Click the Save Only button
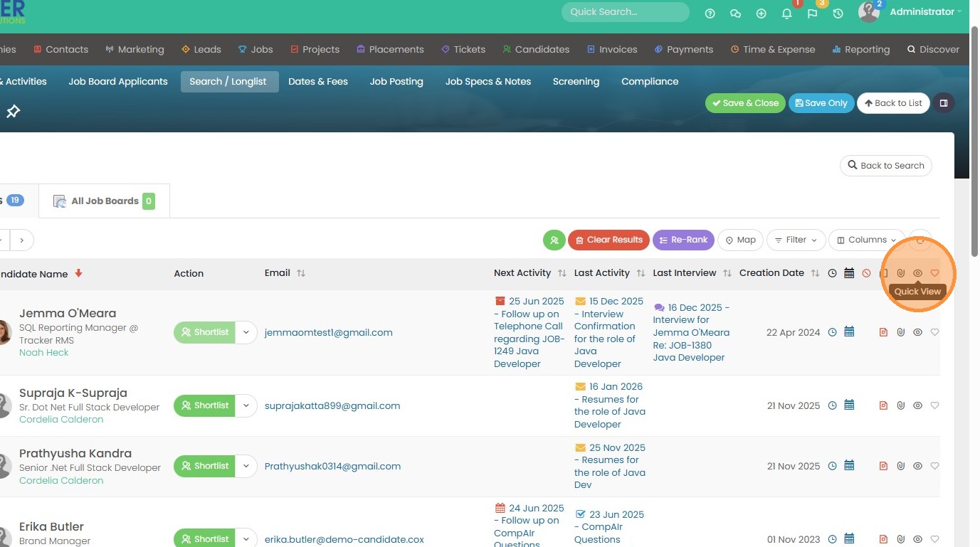Image resolution: width=980 pixels, height=547 pixels. point(821,103)
